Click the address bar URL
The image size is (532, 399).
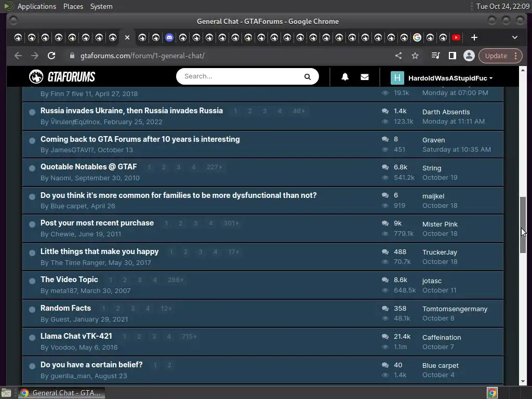point(142,56)
